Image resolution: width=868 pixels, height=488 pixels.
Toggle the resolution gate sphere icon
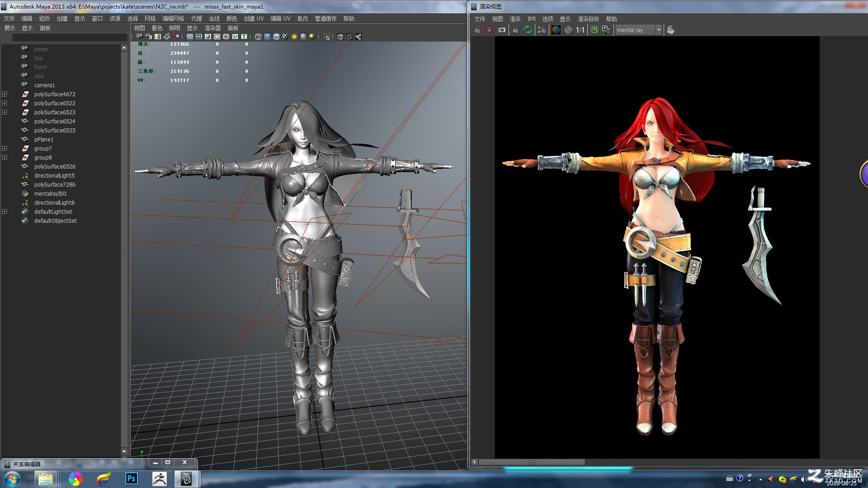click(208, 37)
